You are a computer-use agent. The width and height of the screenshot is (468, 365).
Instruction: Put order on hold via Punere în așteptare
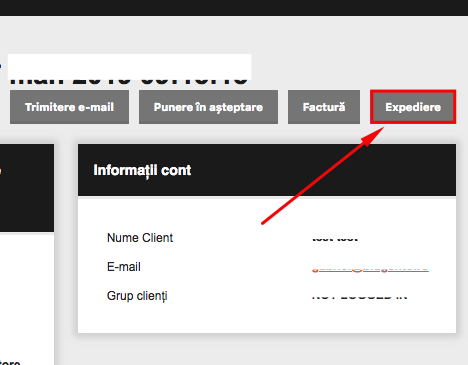[x=208, y=107]
